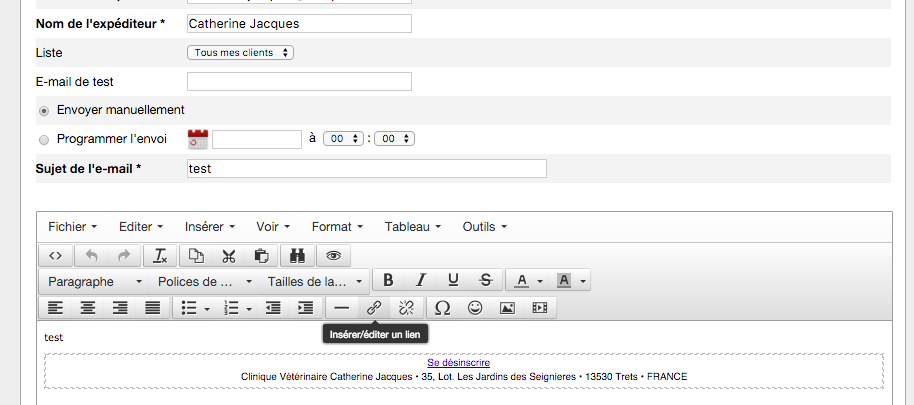
Task: Redo the last edit
Action: [124, 256]
